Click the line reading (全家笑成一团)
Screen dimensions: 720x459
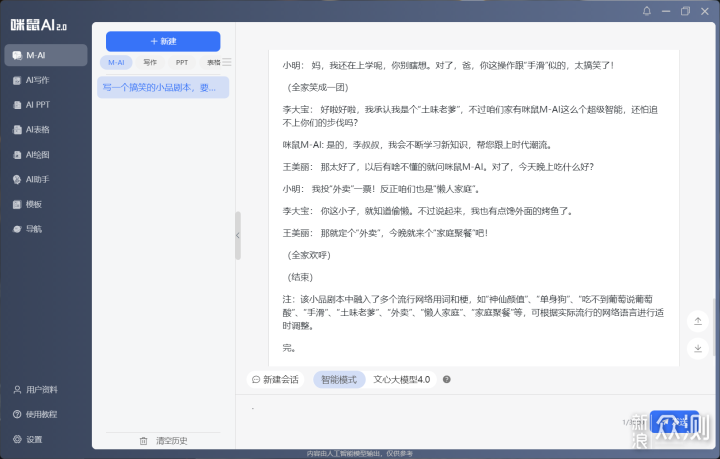[x=317, y=87]
